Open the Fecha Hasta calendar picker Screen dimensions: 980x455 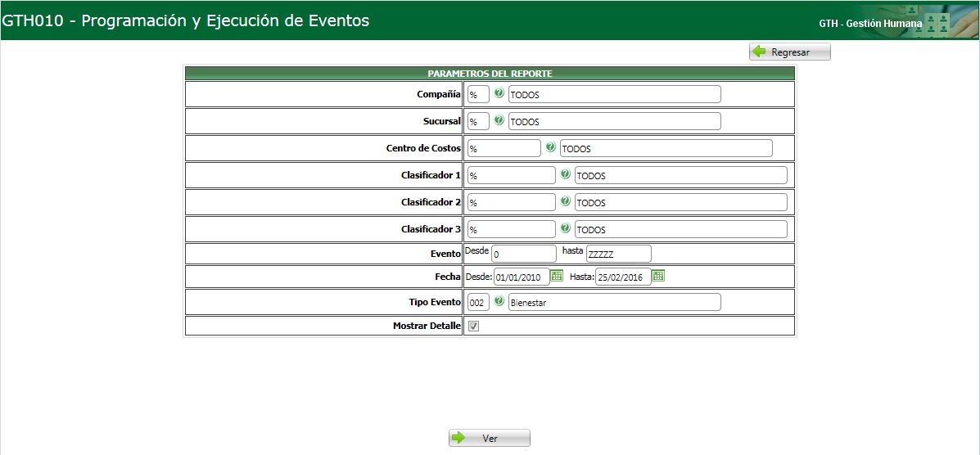[x=658, y=275]
